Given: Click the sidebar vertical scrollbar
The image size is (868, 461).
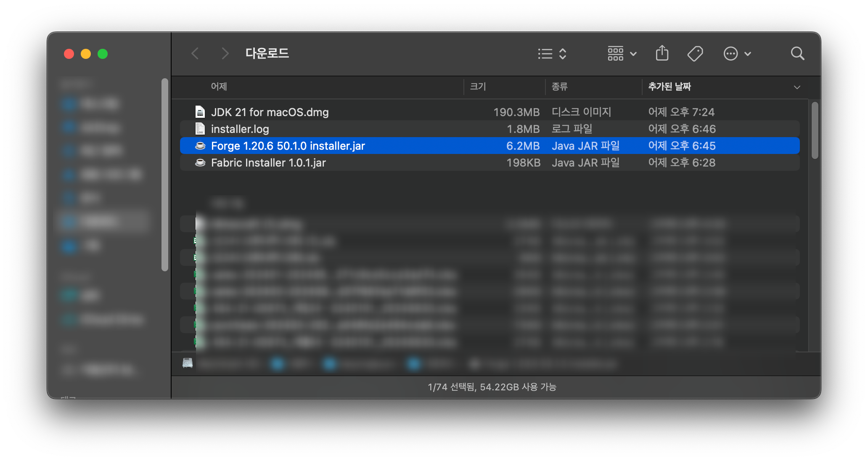Looking at the screenshot, I should tap(165, 175).
